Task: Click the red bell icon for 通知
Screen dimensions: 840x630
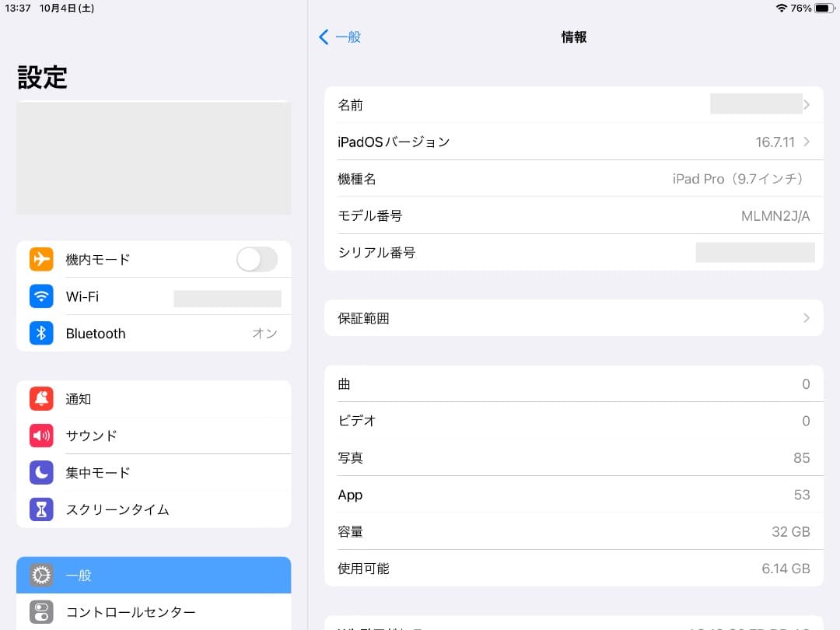Action: coord(40,399)
